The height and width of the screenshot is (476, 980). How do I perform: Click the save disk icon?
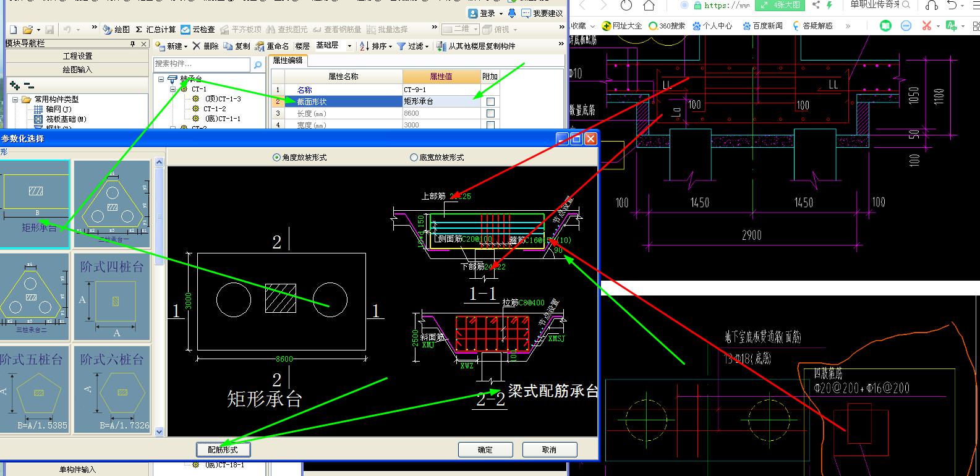coord(49,29)
